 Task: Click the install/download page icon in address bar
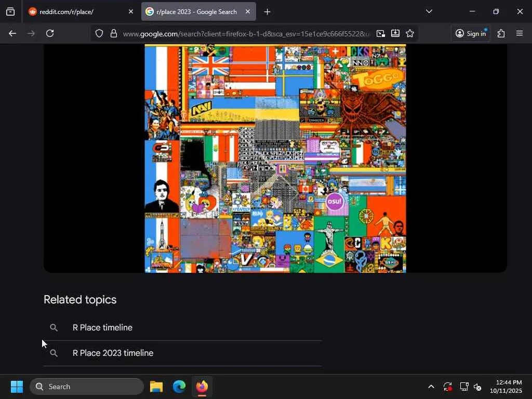click(x=395, y=33)
